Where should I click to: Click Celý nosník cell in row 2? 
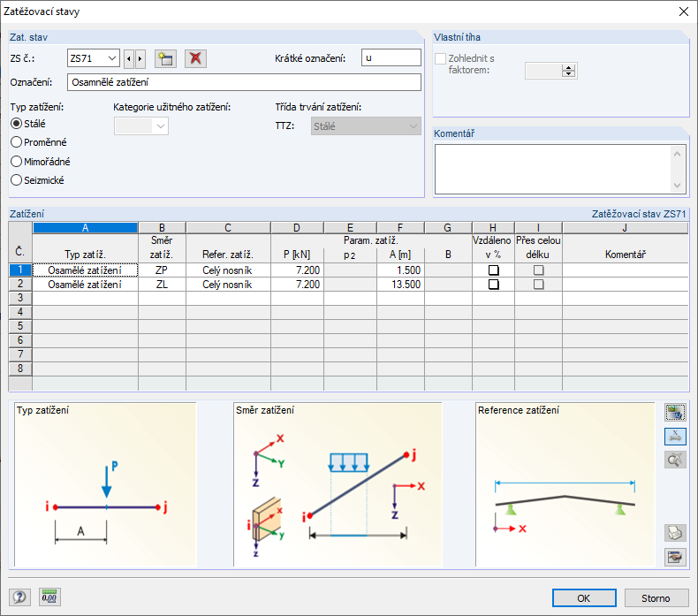(228, 285)
